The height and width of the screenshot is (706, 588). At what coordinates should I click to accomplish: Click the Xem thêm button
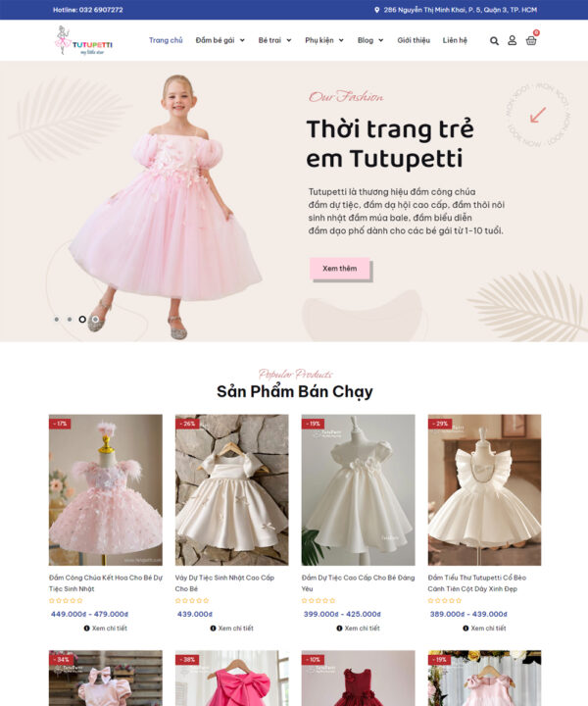(x=340, y=269)
